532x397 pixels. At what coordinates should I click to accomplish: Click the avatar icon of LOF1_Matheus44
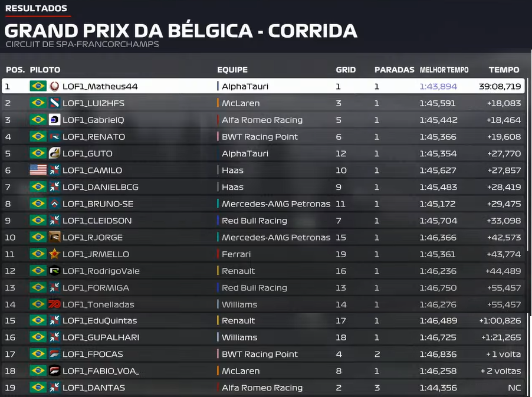tap(54, 86)
